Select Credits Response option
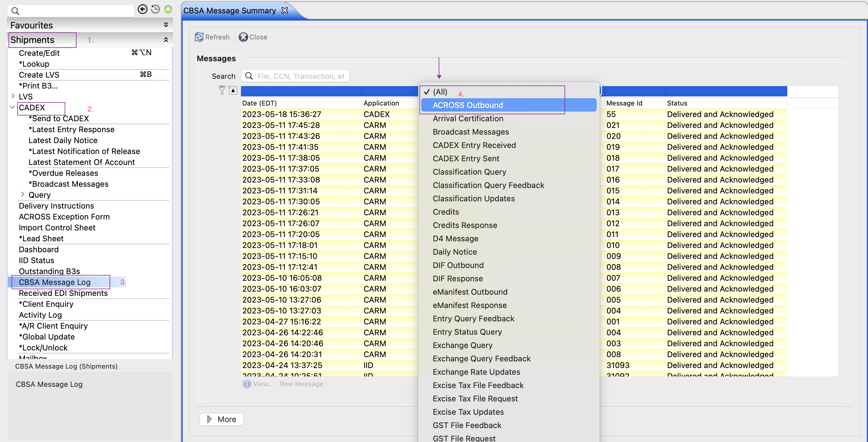This screenshot has height=442, width=868. pos(465,225)
